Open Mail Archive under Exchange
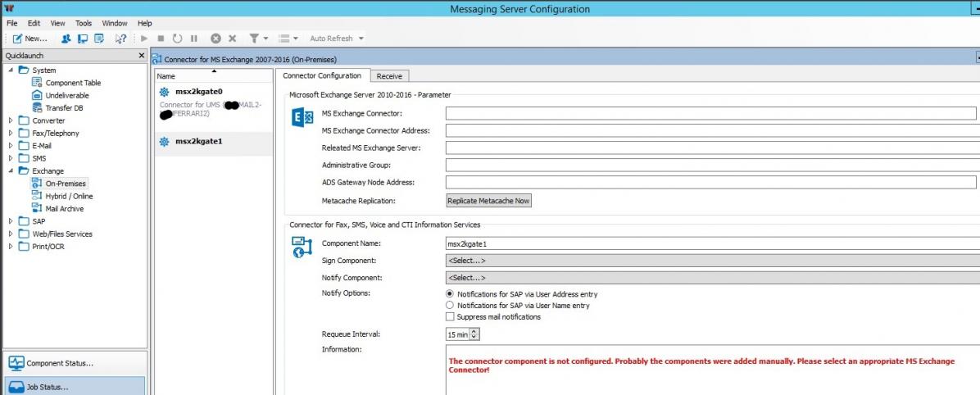Viewport: 980px width, 395px height. click(64, 208)
